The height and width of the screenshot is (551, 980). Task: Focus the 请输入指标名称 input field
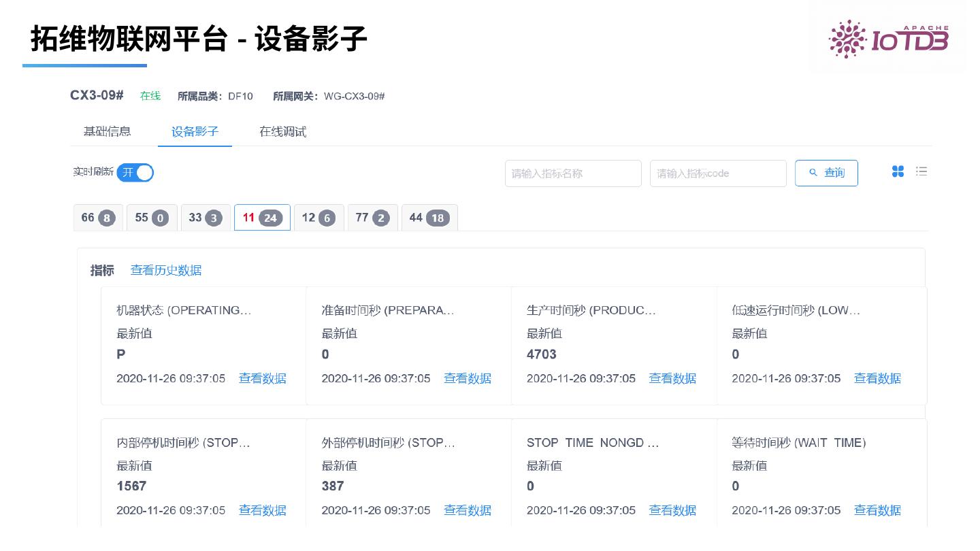pos(573,173)
